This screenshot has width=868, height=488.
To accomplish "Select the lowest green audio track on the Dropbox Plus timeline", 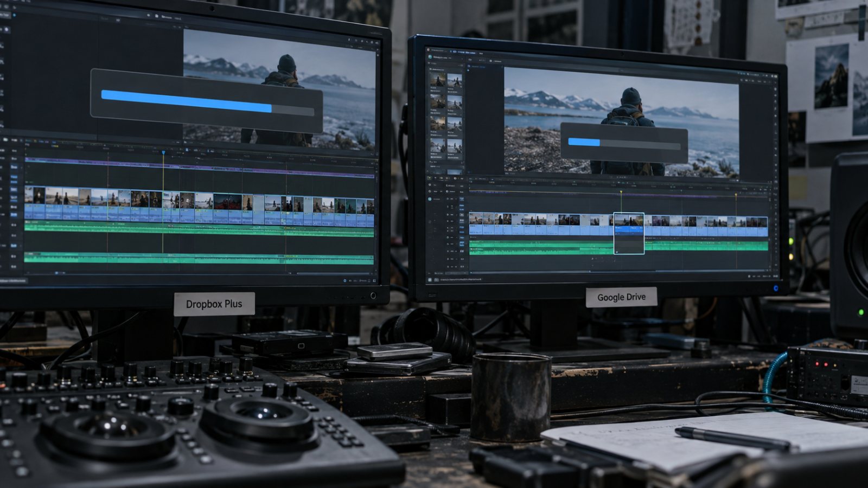I will 200,258.
